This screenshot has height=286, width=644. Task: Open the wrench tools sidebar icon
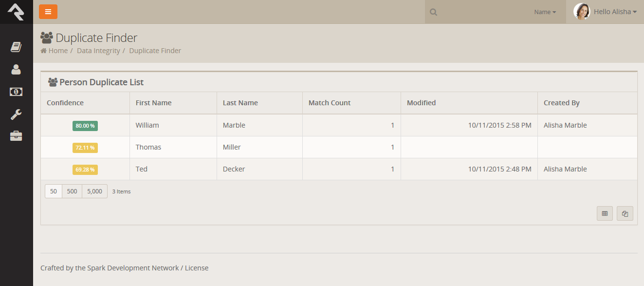point(16,114)
